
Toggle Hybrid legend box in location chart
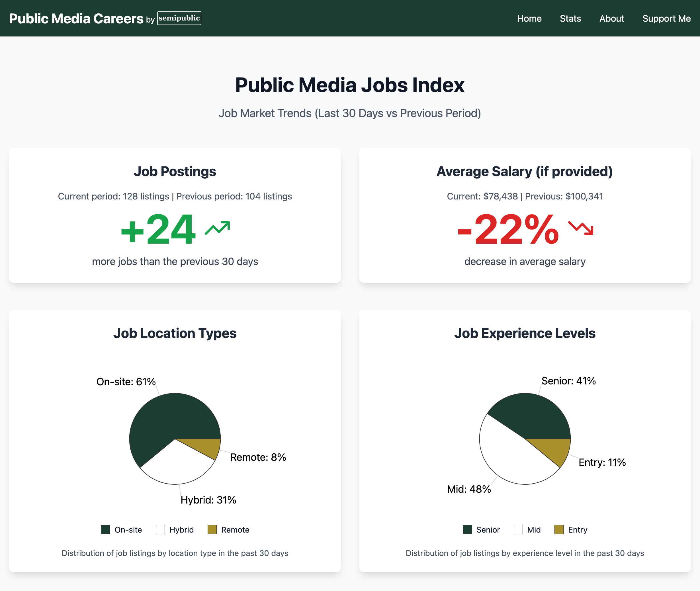point(160,529)
